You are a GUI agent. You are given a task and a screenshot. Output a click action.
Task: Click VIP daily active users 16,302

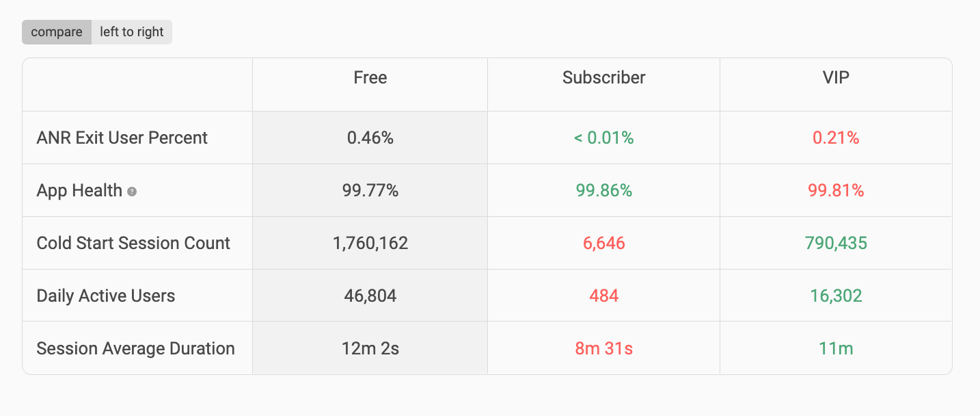coord(836,296)
